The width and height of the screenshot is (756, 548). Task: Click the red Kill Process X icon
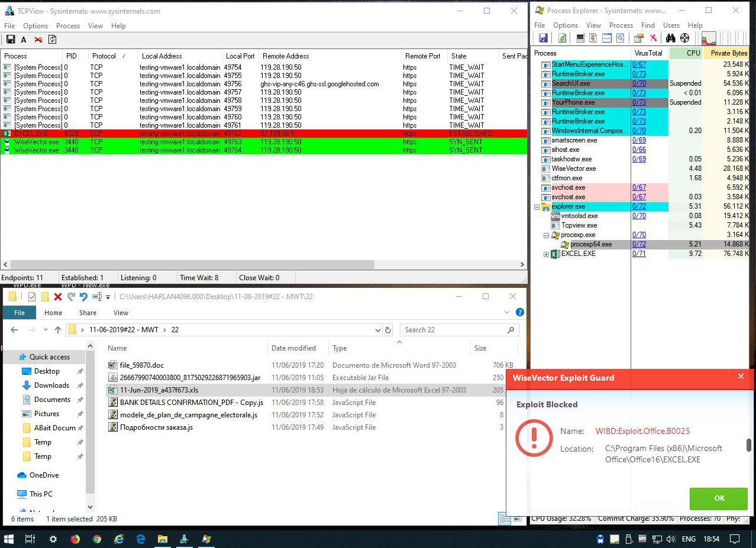click(x=654, y=38)
